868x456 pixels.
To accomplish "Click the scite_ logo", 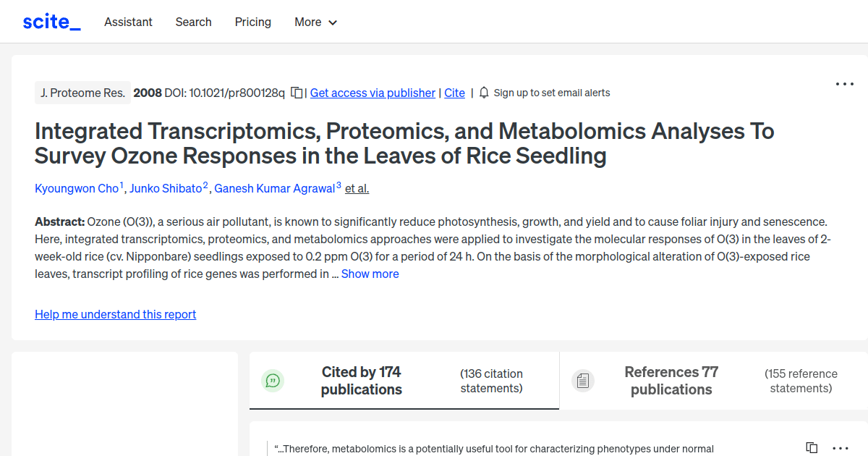I will click(x=51, y=22).
